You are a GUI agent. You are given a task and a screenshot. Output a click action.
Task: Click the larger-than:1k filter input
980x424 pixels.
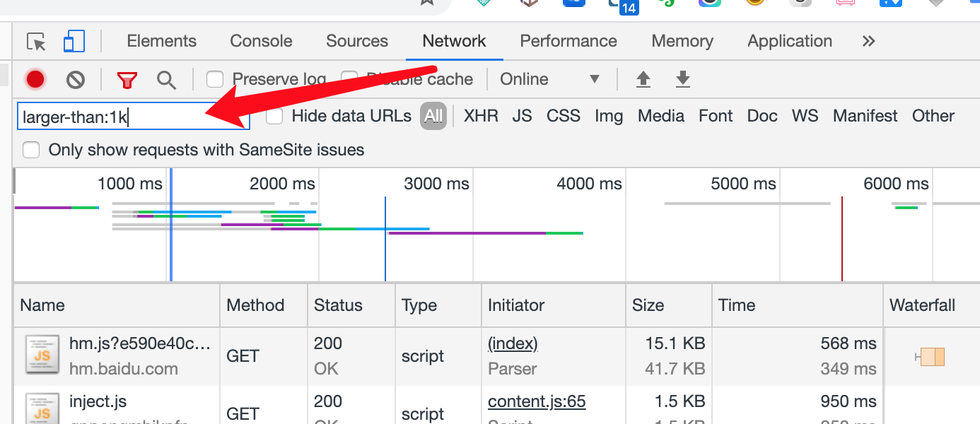coord(134,117)
